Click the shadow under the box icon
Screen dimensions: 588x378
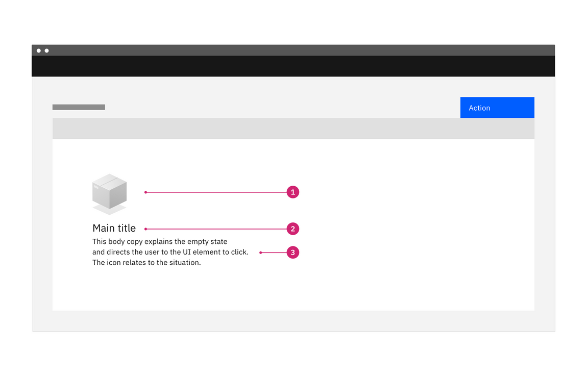click(x=110, y=210)
